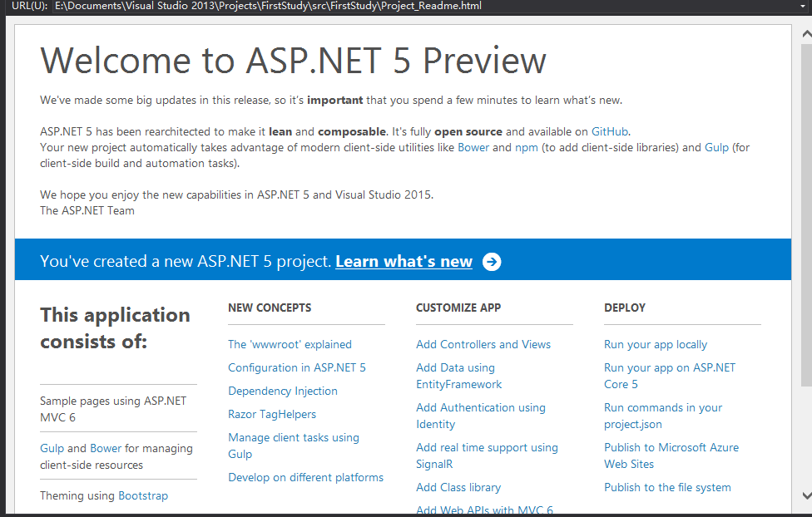This screenshot has height=517, width=812.
Task: Open Add Data using EntityFramework link
Action: [x=458, y=376]
